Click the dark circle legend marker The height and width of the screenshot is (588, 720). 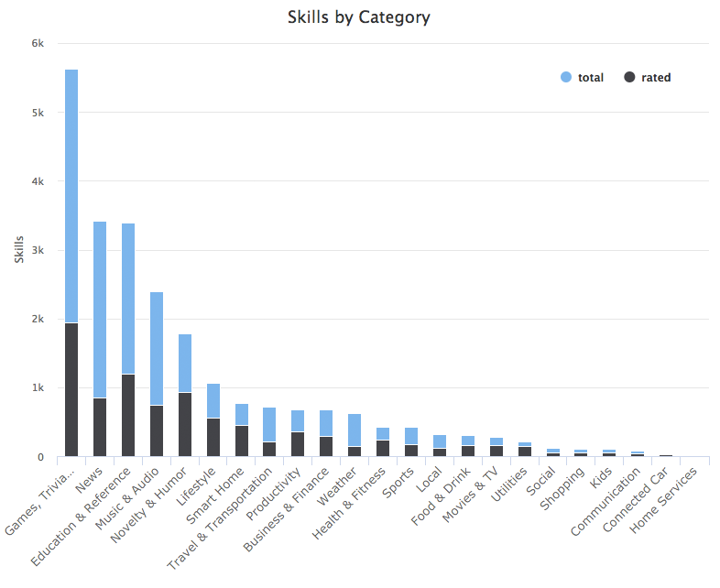click(629, 78)
